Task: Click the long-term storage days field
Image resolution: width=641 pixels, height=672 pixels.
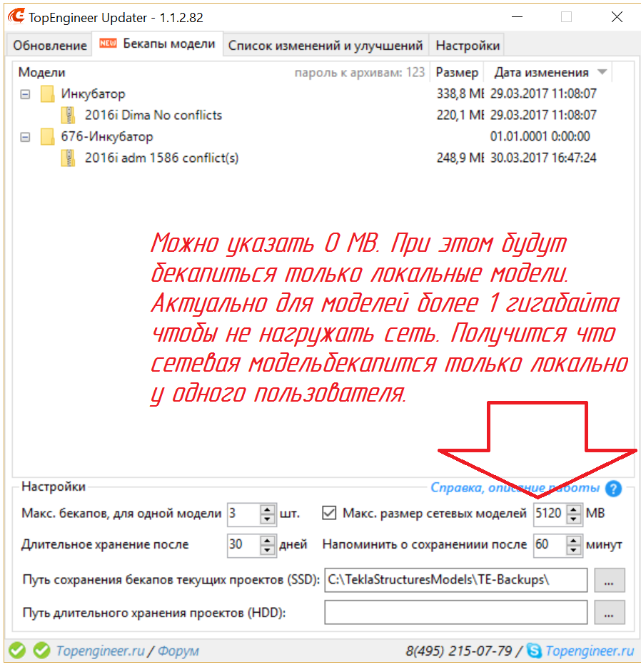Action: (x=243, y=545)
